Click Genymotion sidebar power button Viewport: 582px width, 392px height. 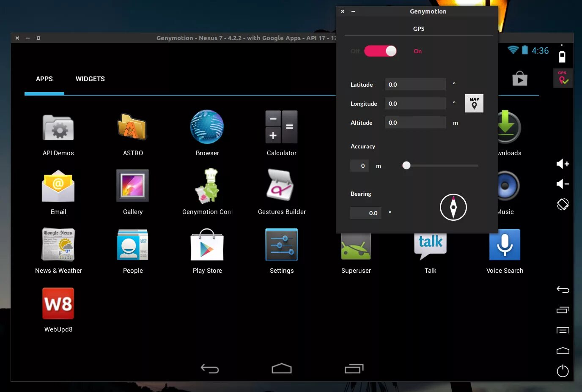[563, 371]
